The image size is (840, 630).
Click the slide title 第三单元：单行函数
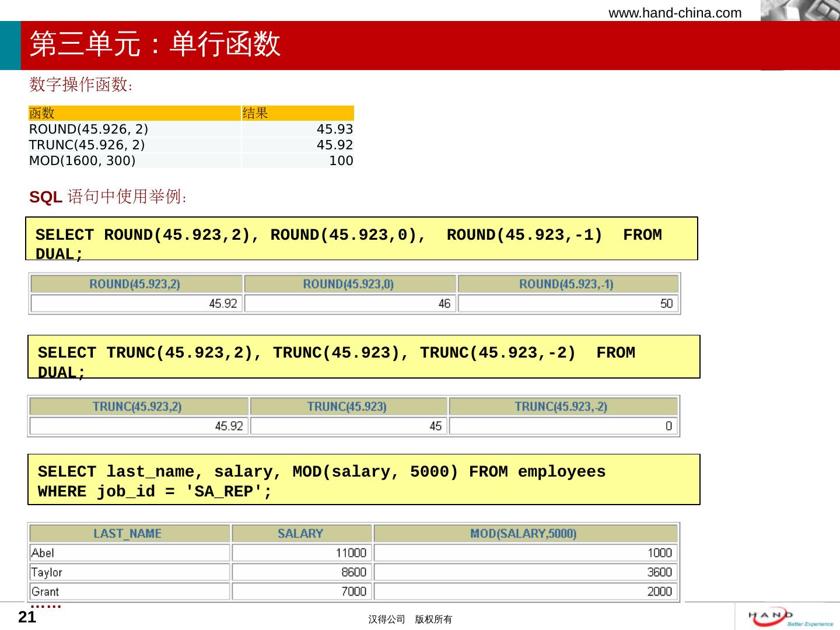(155, 44)
